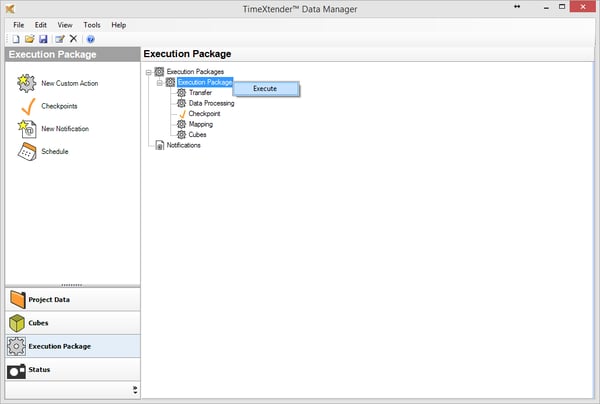
Task: Click the double-arrow title bar button
Action: coord(517,7)
